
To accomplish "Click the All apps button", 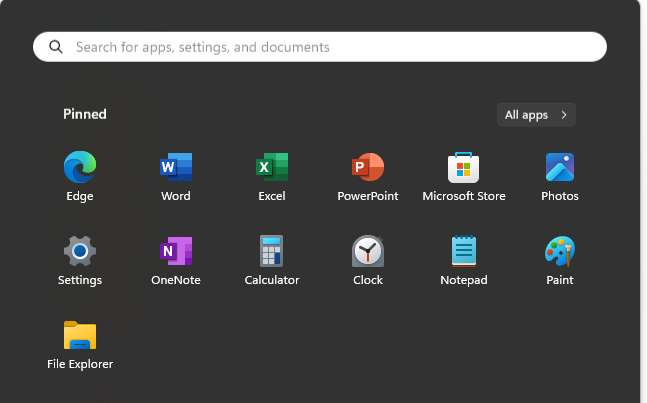I will pos(536,115).
